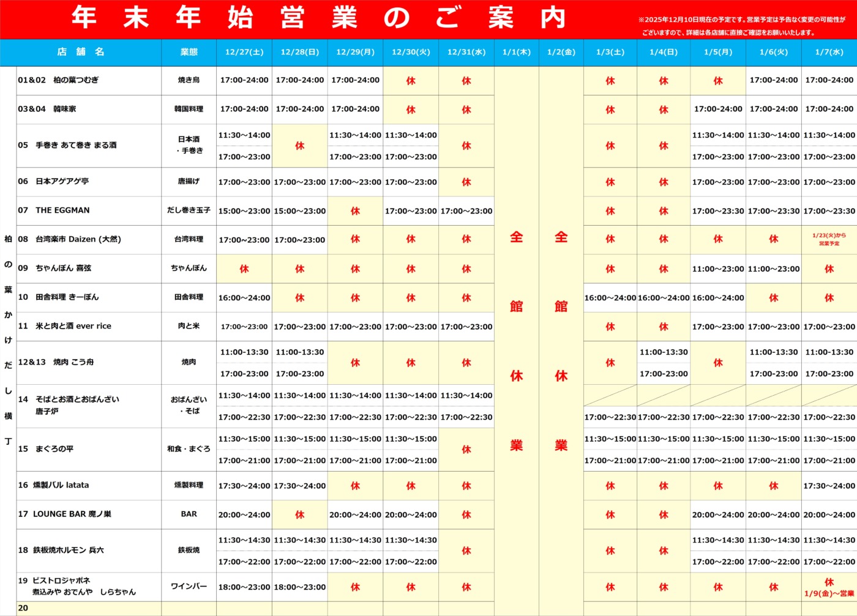Click the ワインバー category cell
857x616 pixels.
189,587
